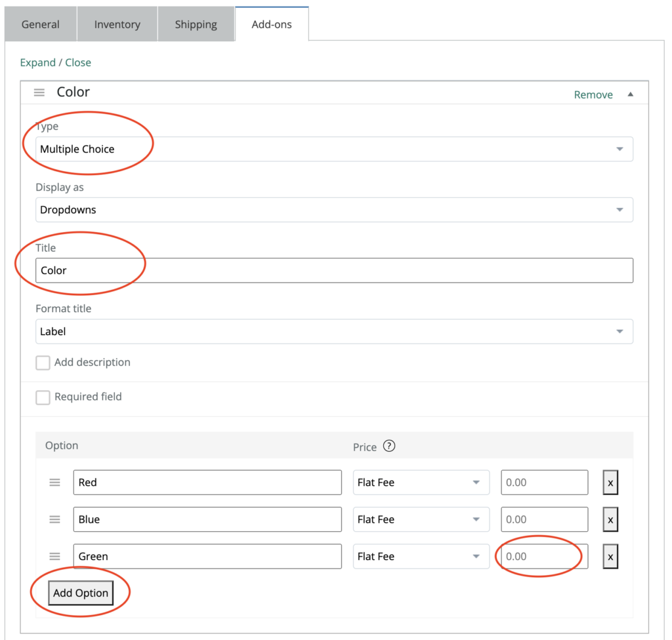
Task: Delete the Blue option with its x button
Action: click(x=610, y=519)
